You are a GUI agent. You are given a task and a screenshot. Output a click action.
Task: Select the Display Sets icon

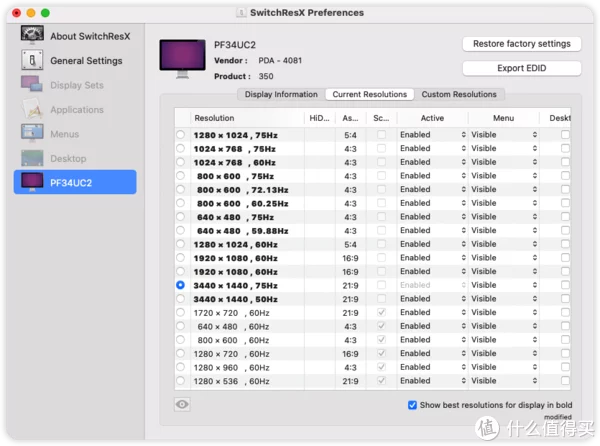coord(31,84)
